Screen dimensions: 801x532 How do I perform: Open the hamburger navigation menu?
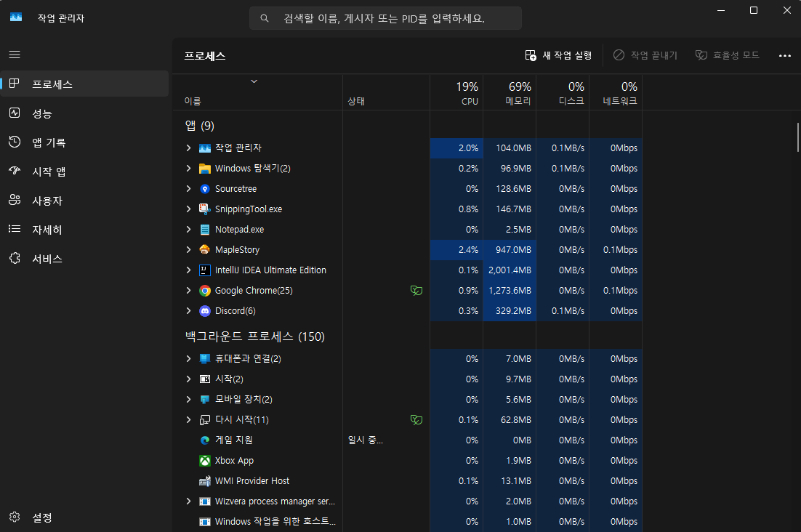15,55
